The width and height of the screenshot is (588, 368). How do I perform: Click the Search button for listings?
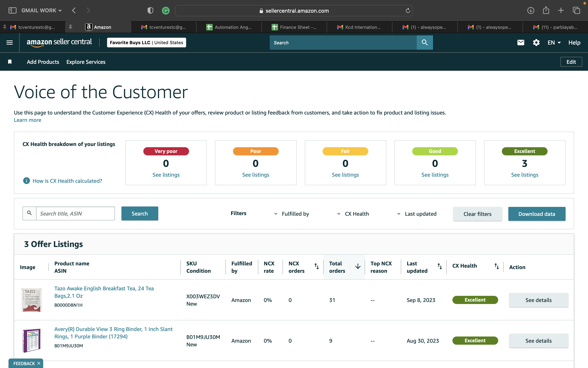click(x=140, y=213)
